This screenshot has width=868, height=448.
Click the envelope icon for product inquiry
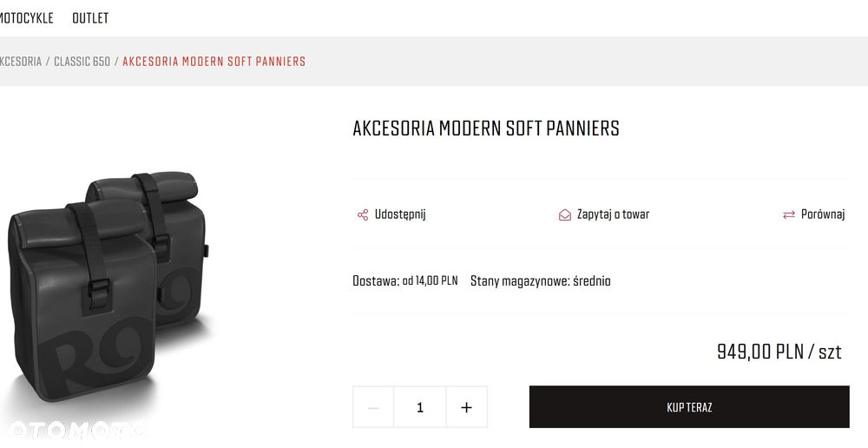coord(565,214)
